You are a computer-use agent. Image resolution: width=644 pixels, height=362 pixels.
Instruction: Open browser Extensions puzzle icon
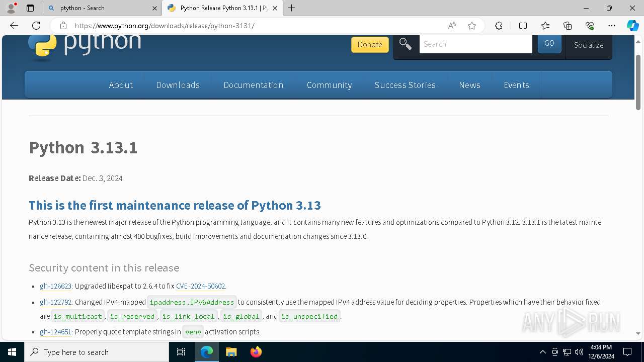click(x=499, y=26)
